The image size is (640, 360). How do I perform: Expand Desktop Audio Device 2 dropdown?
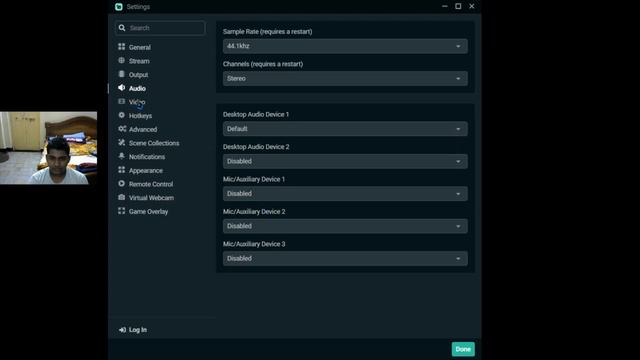345,161
